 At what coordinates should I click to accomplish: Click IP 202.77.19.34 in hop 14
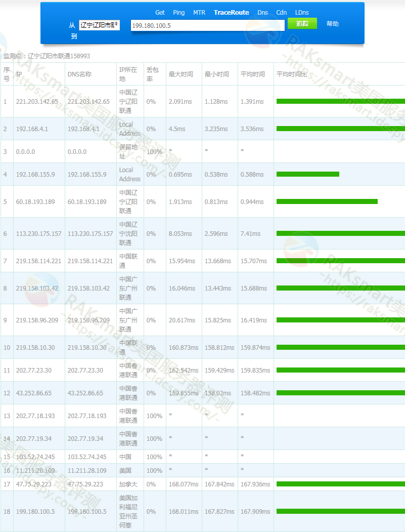pos(33,439)
